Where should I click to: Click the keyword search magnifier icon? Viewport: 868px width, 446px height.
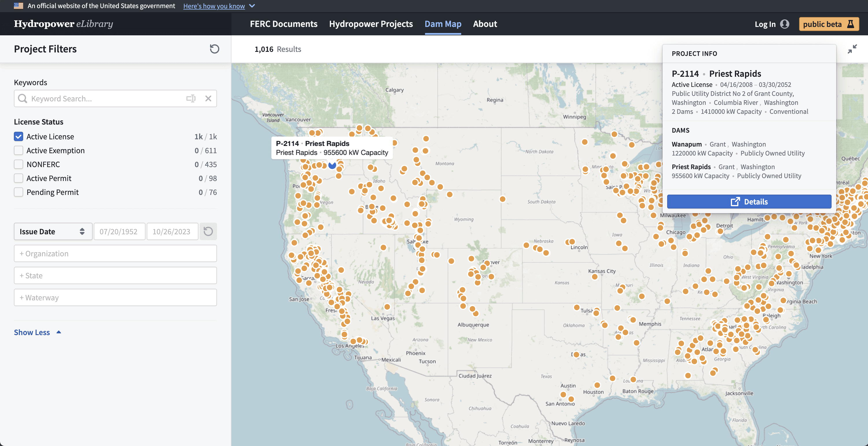tap(23, 98)
